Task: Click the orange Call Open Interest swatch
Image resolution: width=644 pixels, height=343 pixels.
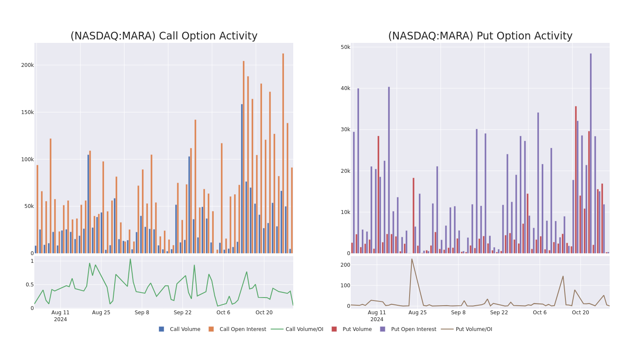Action: [x=211, y=329]
